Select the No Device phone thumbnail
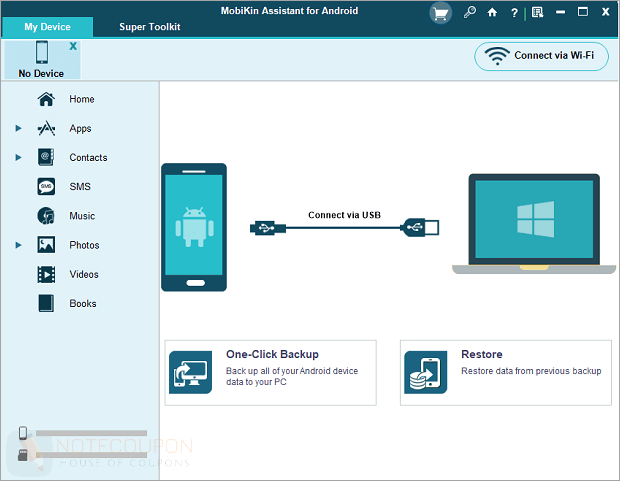The image size is (620, 481). pos(42,53)
